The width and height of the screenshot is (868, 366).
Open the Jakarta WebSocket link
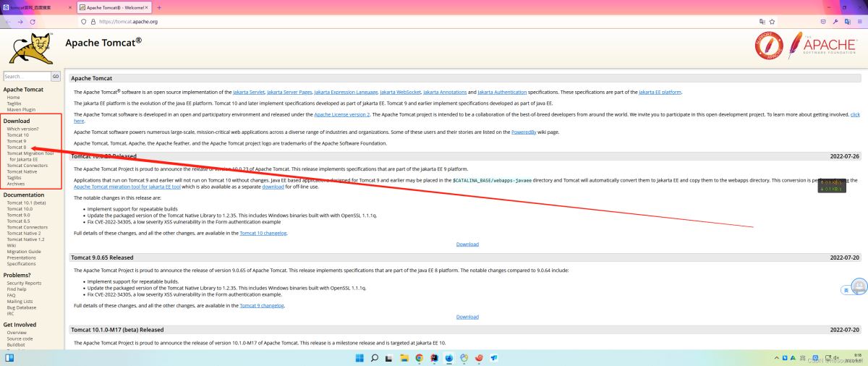[x=400, y=92]
